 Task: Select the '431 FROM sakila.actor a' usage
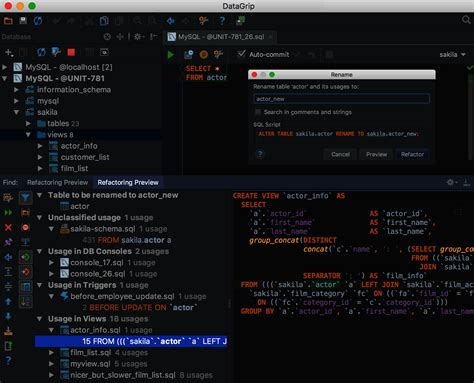tap(127, 240)
